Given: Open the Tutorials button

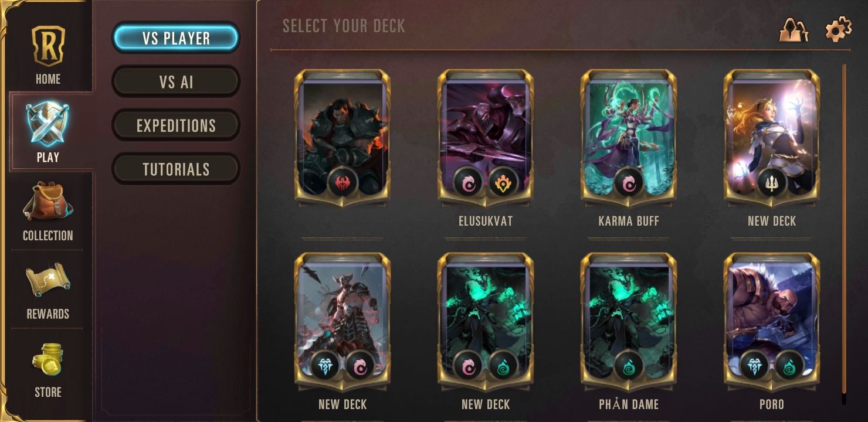Looking at the screenshot, I should pyautogui.click(x=176, y=169).
